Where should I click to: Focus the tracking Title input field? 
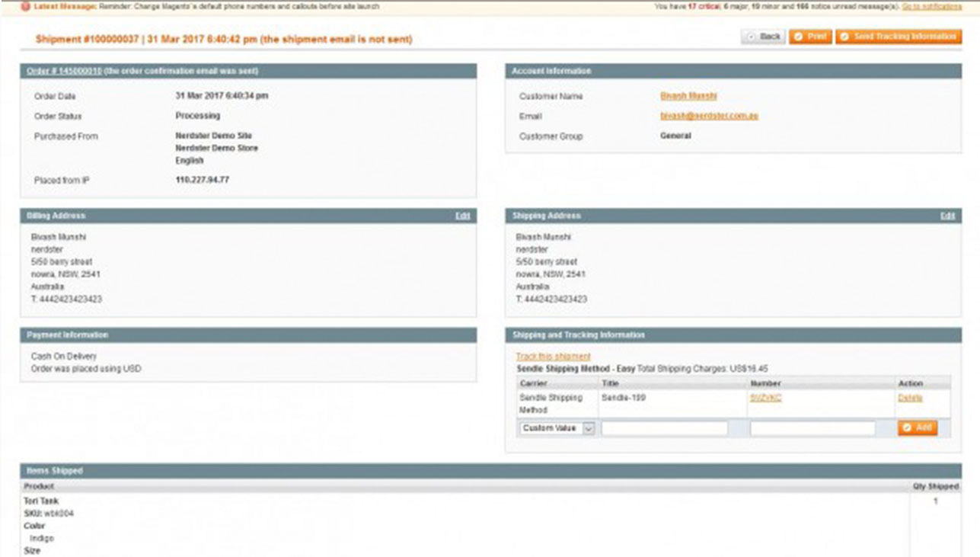[664, 429]
